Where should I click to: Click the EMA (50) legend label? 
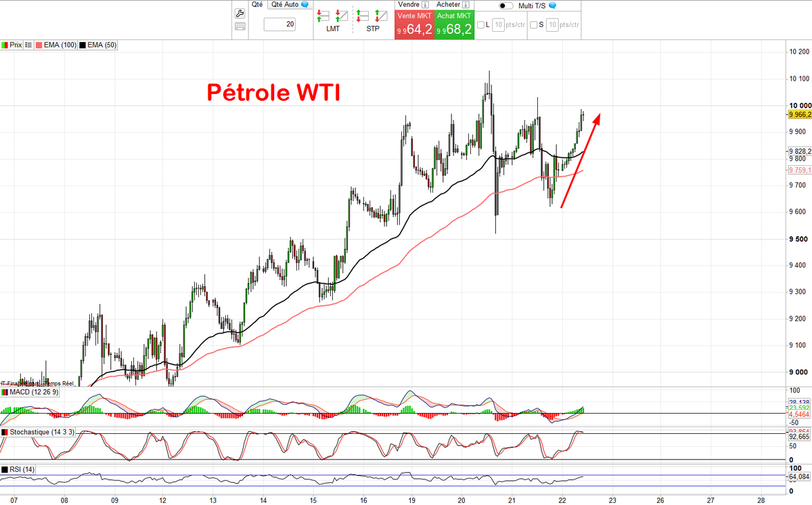(x=101, y=45)
